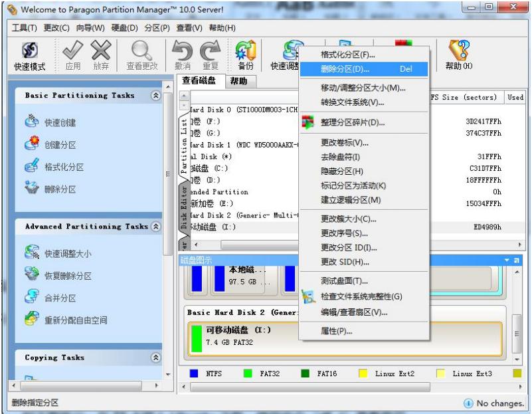
Task: Open the 更改(C) menu
Action: coord(56,28)
